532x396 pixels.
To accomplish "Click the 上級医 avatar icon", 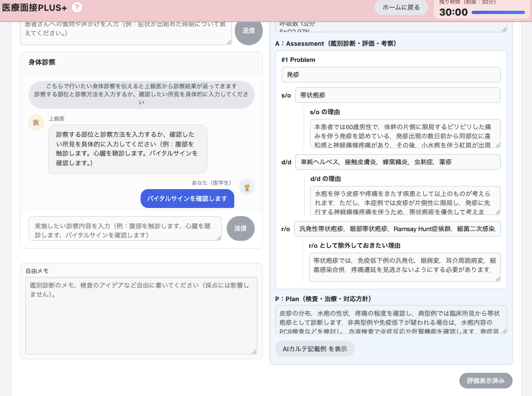I will point(36,123).
